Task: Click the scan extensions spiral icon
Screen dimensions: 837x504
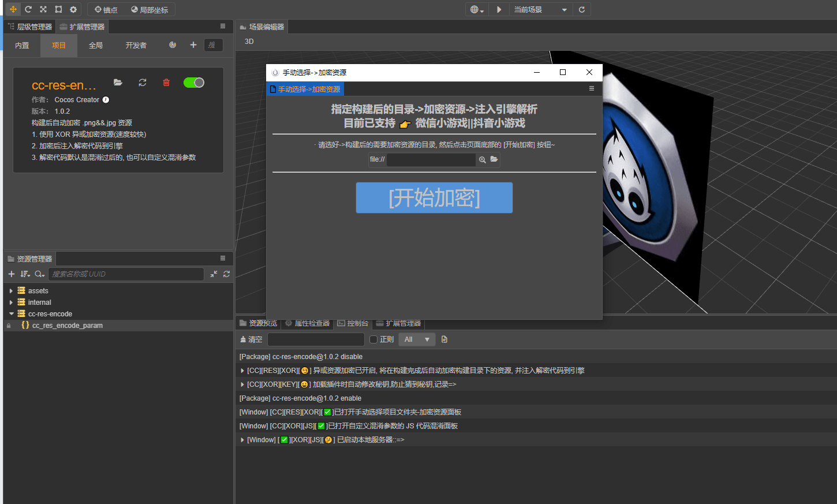Action: (x=173, y=44)
